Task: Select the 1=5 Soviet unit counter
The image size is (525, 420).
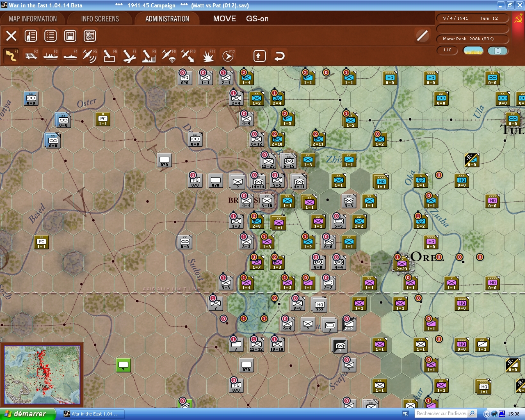Action: (288, 119)
